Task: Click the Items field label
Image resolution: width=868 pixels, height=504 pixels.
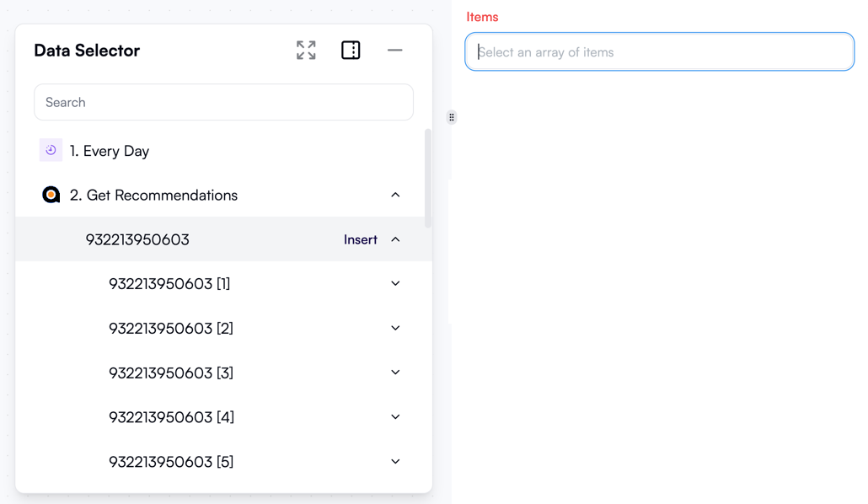Action: pos(482,16)
